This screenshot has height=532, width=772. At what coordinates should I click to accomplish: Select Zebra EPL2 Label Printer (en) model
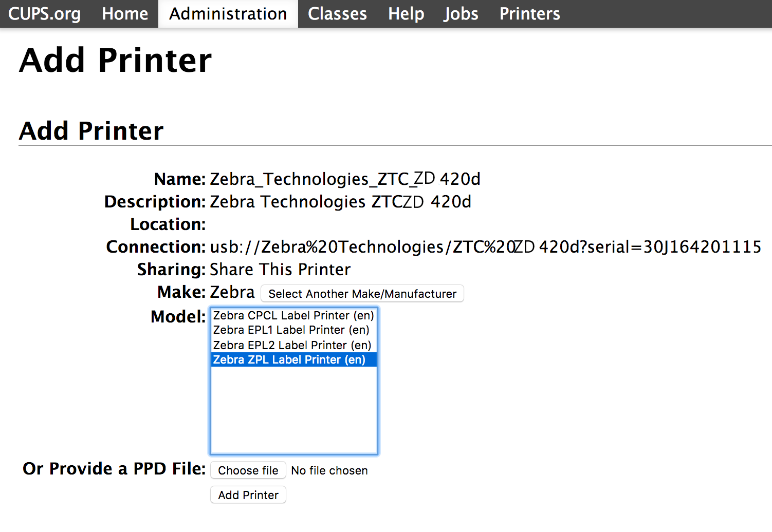294,345
